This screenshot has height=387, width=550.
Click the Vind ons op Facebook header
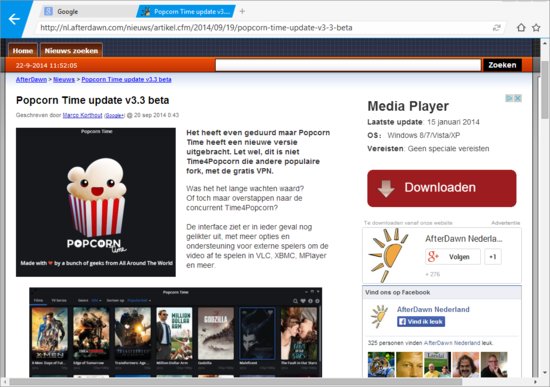397,292
